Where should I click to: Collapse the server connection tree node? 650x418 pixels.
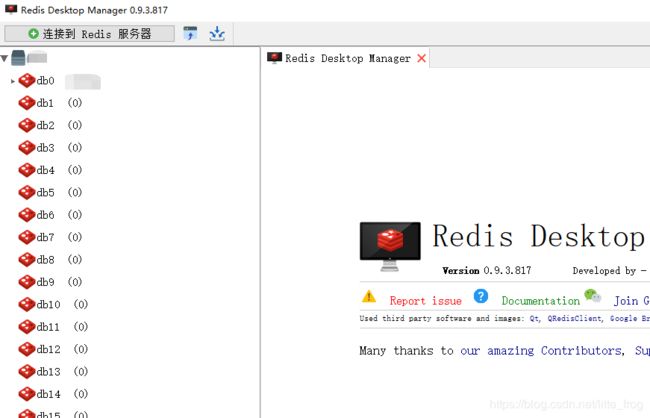[x=5, y=58]
